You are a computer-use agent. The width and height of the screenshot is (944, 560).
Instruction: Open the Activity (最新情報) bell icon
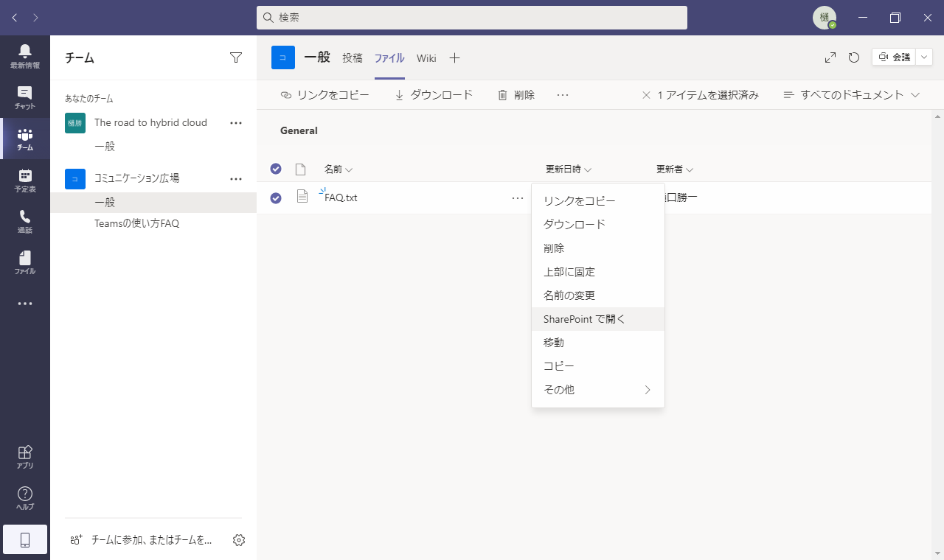click(25, 56)
